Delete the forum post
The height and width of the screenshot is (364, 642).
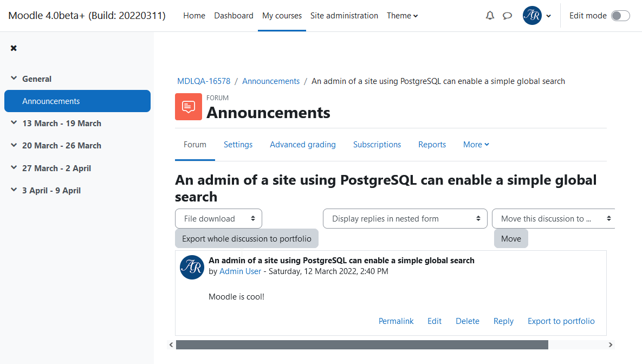(468, 321)
